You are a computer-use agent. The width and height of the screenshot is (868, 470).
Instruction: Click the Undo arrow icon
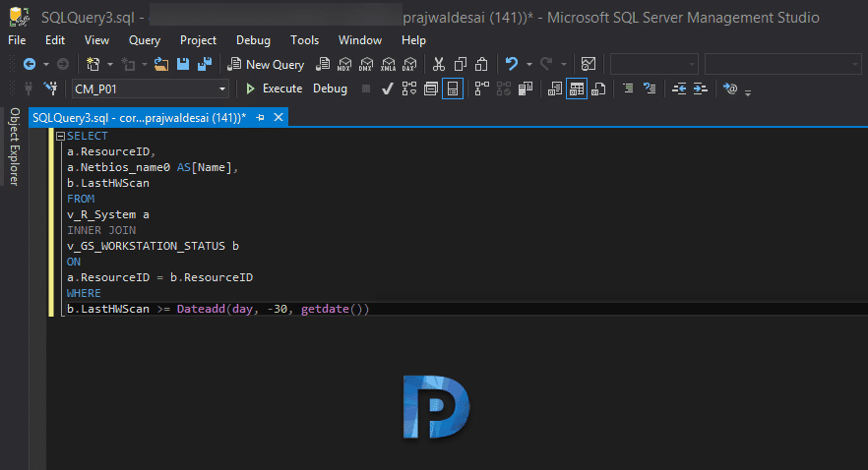[x=512, y=65]
